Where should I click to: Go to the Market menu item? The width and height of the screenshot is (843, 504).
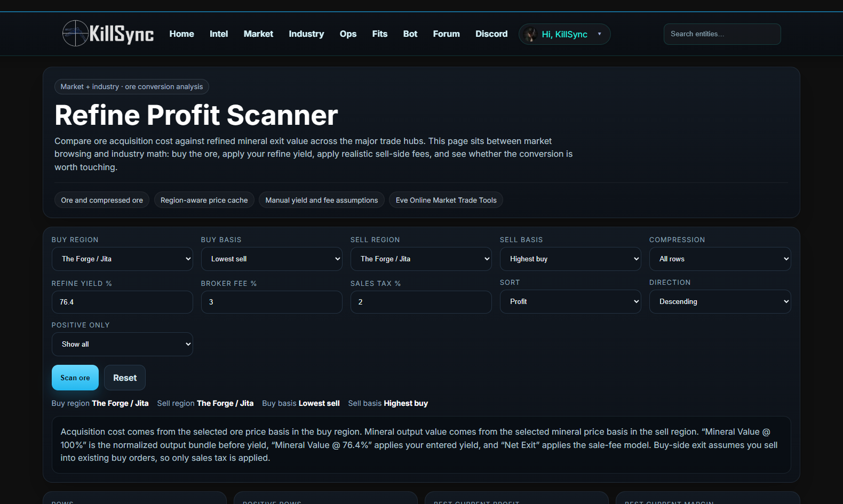pyautogui.click(x=258, y=34)
